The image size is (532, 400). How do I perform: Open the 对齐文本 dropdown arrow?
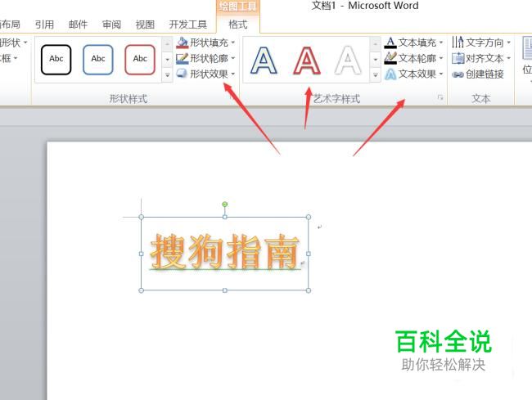(x=508, y=58)
